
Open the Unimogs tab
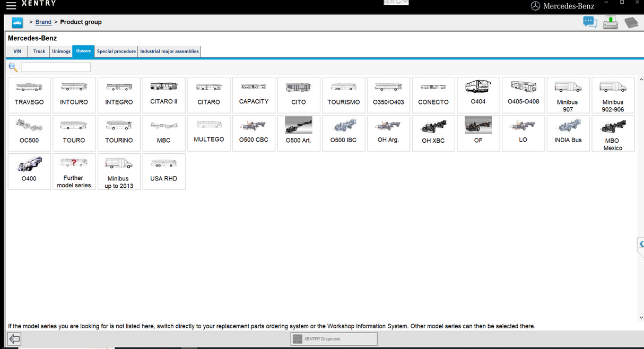(x=61, y=51)
